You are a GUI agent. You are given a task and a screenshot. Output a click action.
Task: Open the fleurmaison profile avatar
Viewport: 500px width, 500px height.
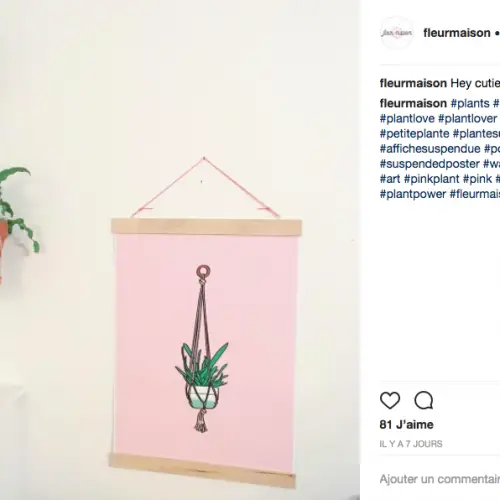click(x=397, y=33)
